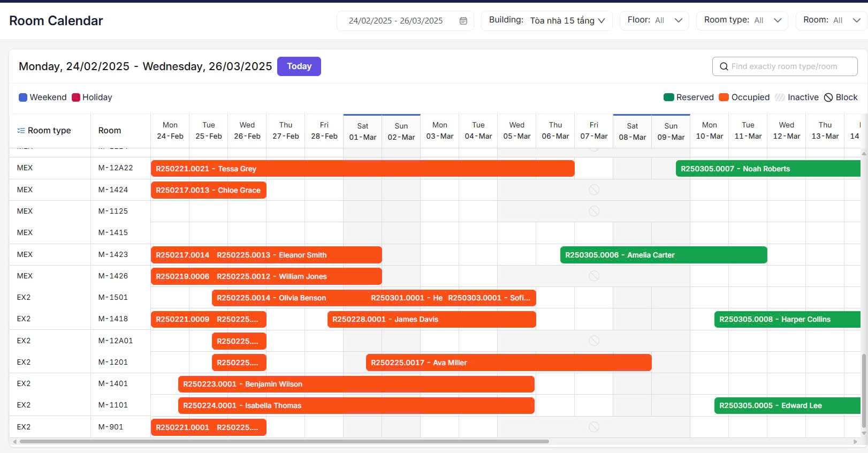Select room M-1415
Image resolution: width=868 pixels, height=453 pixels.
click(x=113, y=232)
